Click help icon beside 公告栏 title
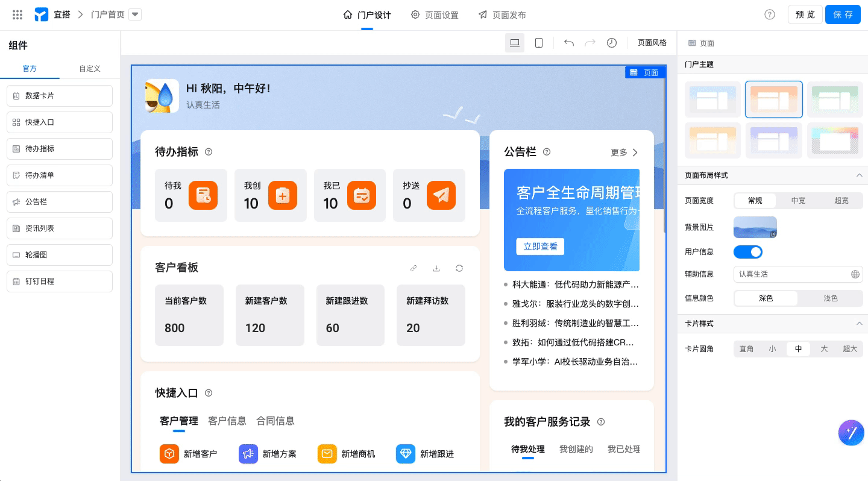The width and height of the screenshot is (868, 481). coord(547,152)
